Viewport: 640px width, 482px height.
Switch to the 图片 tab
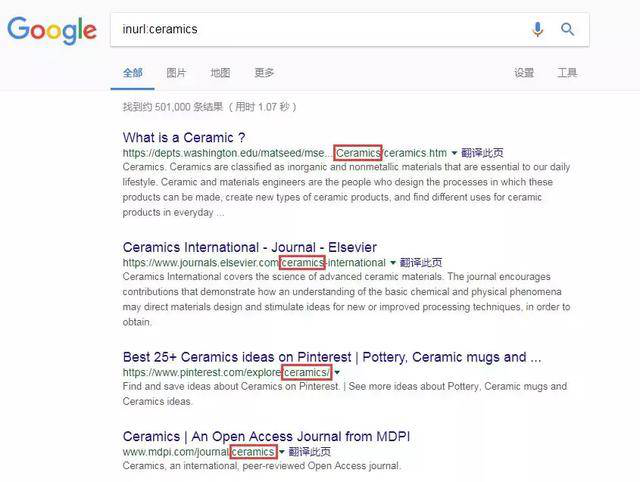pos(176,73)
